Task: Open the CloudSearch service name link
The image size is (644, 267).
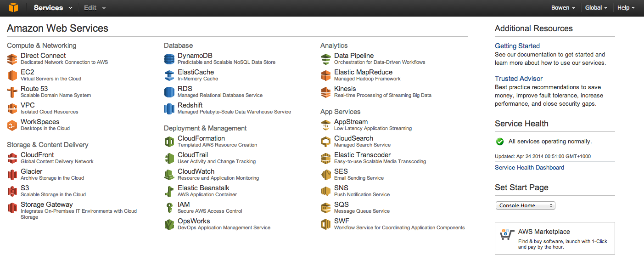Action: tap(353, 138)
